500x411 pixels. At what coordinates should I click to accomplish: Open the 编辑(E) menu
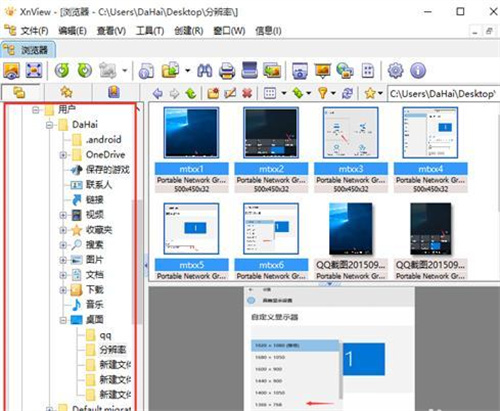pyautogui.click(x=72, y=31)
